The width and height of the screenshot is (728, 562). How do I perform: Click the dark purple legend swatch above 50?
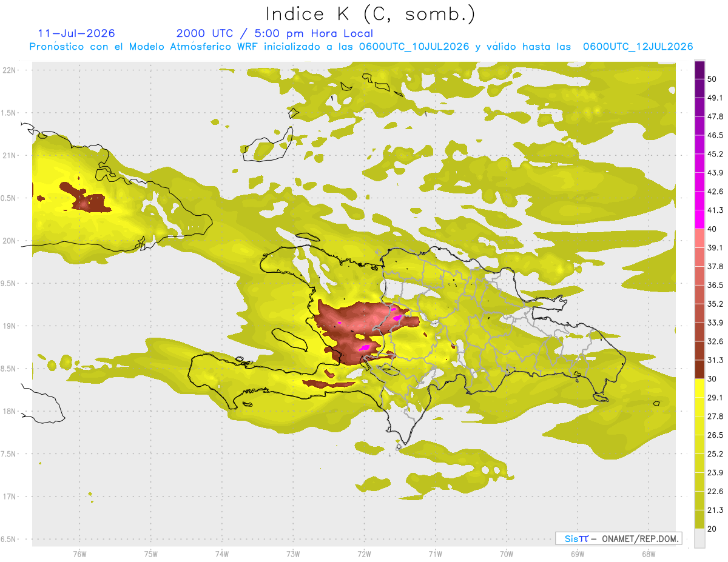699,70
